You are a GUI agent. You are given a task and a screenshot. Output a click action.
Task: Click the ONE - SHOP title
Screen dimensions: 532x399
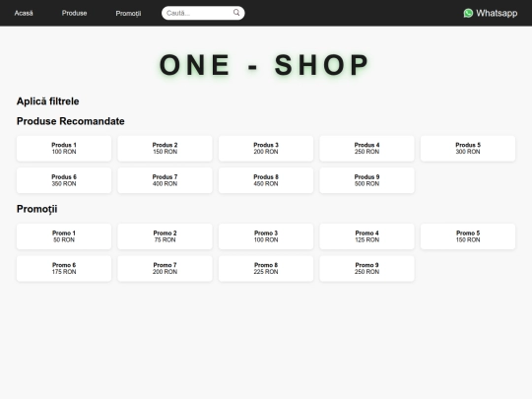(x=264, y=65)
